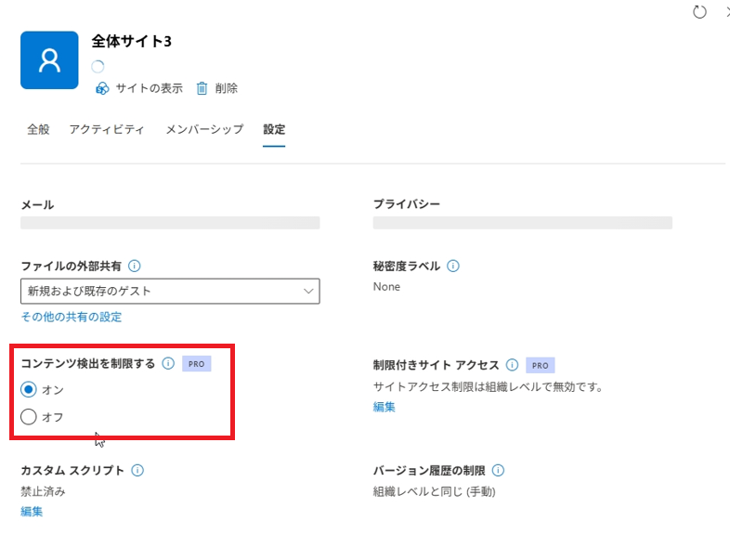The height and width of the screenshot is (560, 730).
Task: Click 組織レベルと同じ (手動) text
Action: click(434, 491)
